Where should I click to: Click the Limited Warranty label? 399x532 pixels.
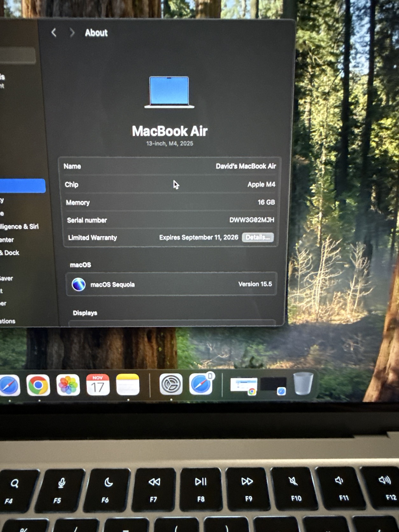pos(93,238)
